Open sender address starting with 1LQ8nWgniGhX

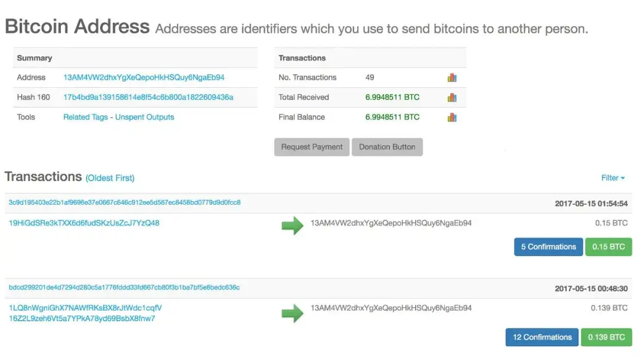(85, 308)
